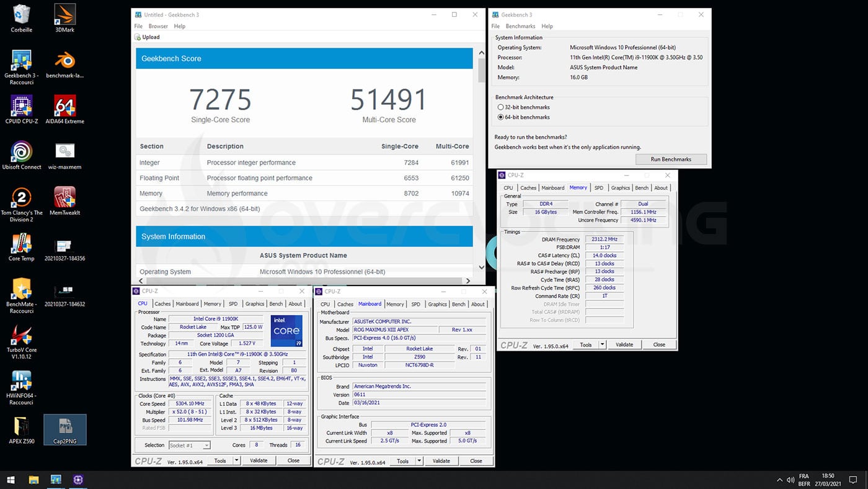Open the Browser menu in Geekbench results window

pos(158,26)
